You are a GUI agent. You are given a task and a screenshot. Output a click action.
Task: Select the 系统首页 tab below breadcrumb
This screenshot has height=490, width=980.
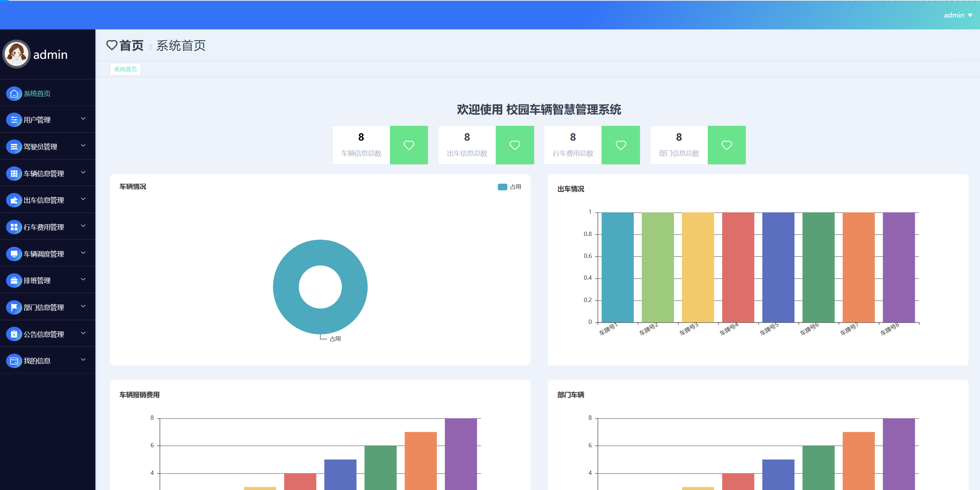pyautogui.click(x=125, y=69)
